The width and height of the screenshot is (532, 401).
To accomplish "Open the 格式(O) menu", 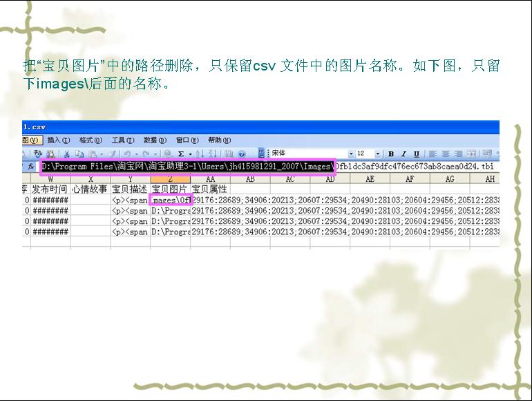I will click(91, 140).
